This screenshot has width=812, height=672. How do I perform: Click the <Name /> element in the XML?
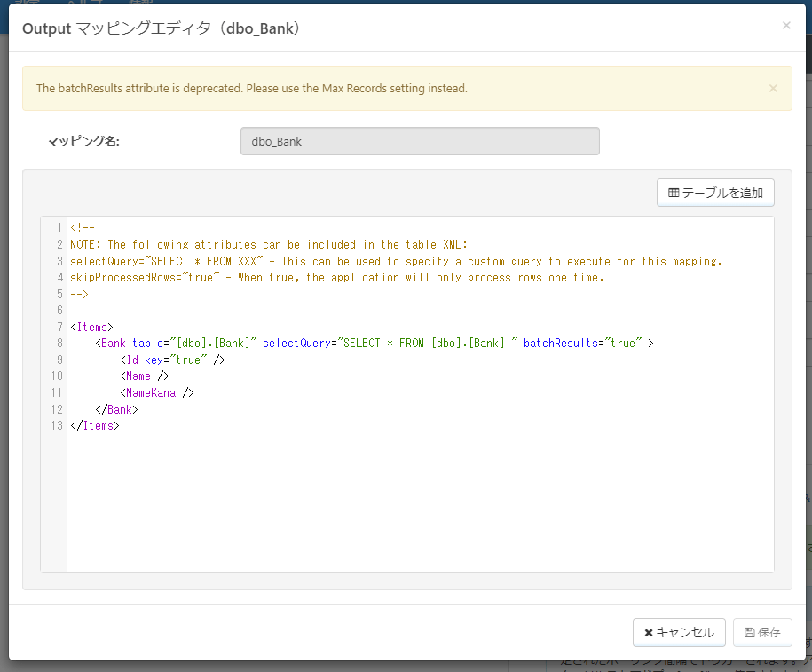(x=145, y=376)
